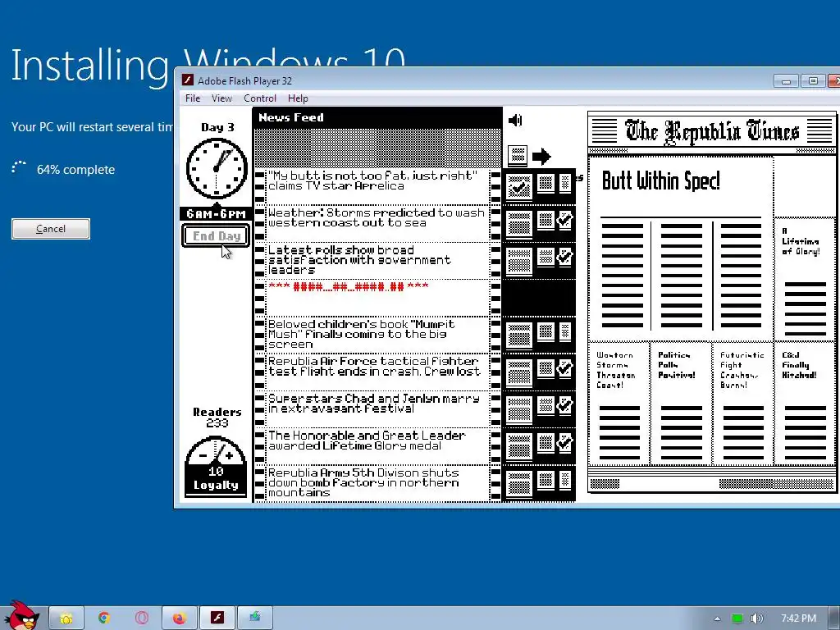Click the Loyalty gauge meter
The width and height of the screenshot is (840, 630).
[x=216, y=466]
